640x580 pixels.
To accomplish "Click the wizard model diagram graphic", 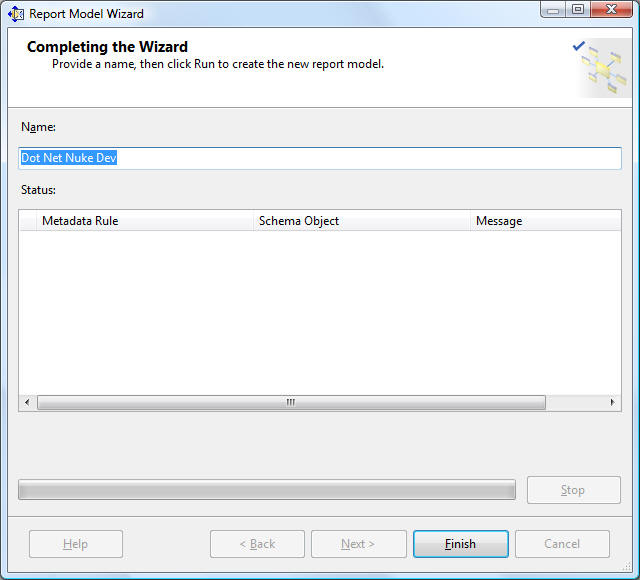I will pyautogui.click(x=601, y=67).
